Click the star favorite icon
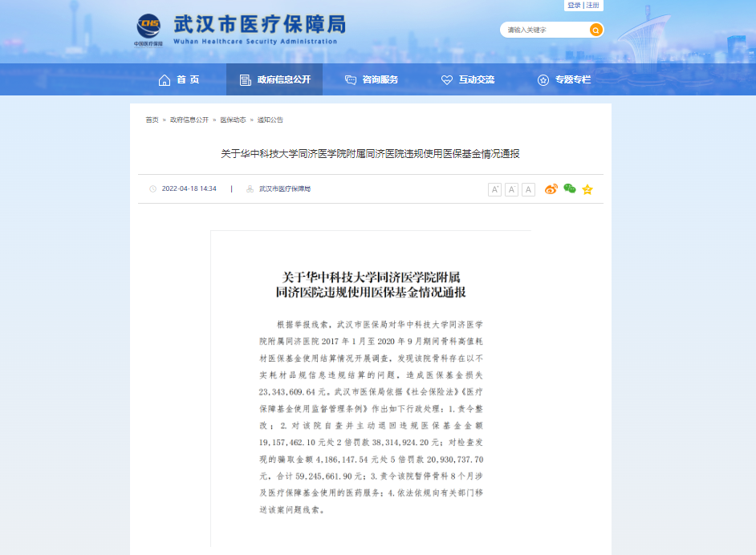The height and width of the screenshot is (555, 756). click(x=587, y=189)
